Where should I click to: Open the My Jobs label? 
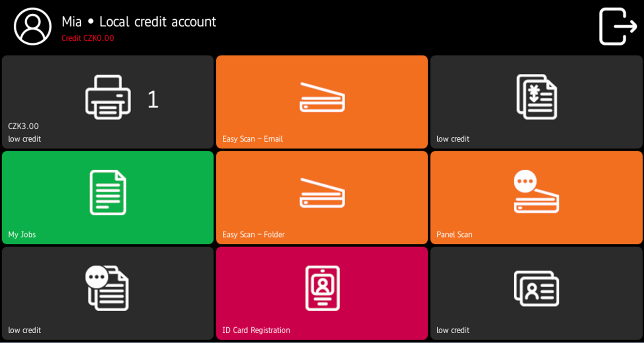point(22,234)
